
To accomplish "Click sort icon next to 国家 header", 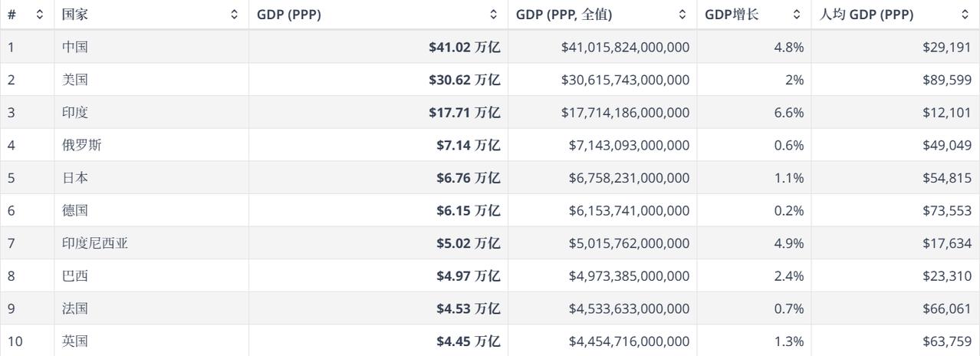I will pyautogui.click(x=234, y=15).
